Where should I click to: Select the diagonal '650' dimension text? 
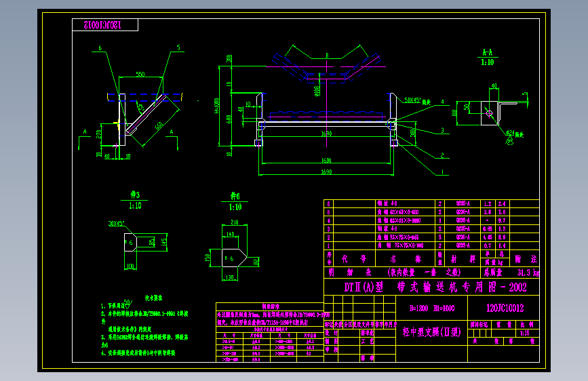pos(159,126)
